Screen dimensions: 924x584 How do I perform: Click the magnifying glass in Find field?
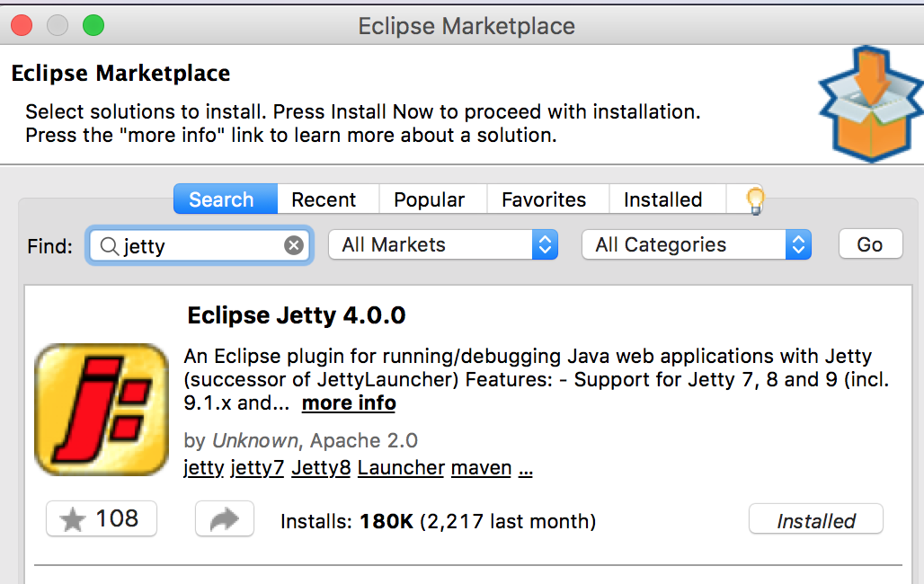(x=109, y=245)
